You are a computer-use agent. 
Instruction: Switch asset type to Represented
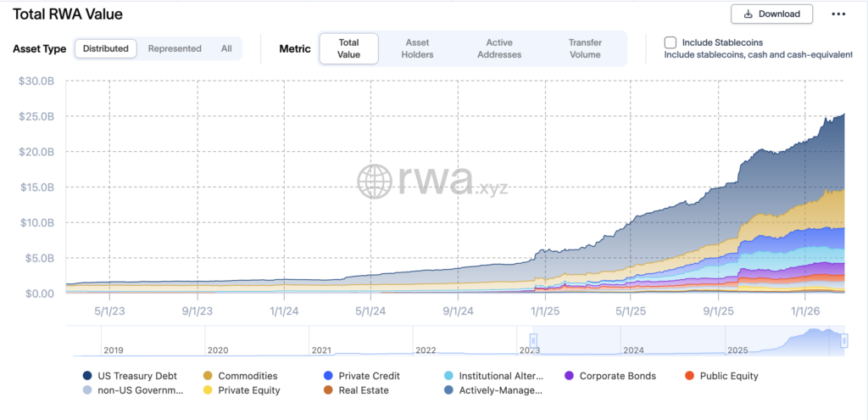pos(175,49)
